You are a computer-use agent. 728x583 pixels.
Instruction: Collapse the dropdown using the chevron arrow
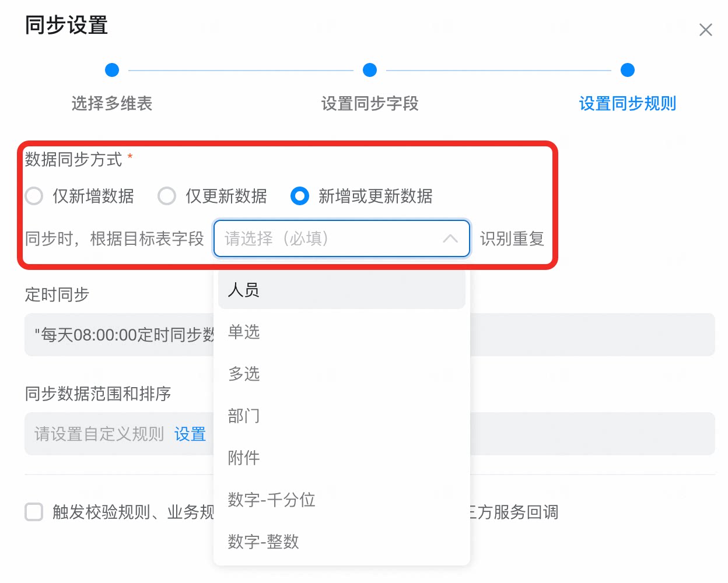point(450,238)
